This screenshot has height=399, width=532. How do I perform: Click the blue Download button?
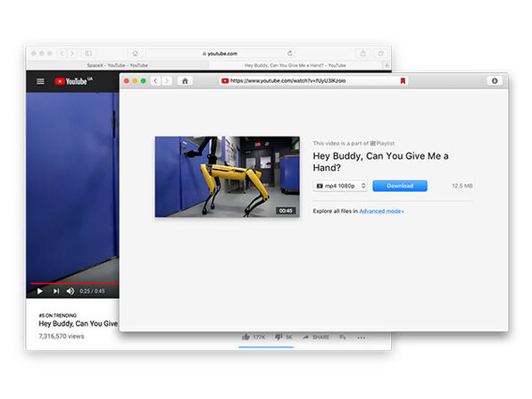[x=400, y=186]
